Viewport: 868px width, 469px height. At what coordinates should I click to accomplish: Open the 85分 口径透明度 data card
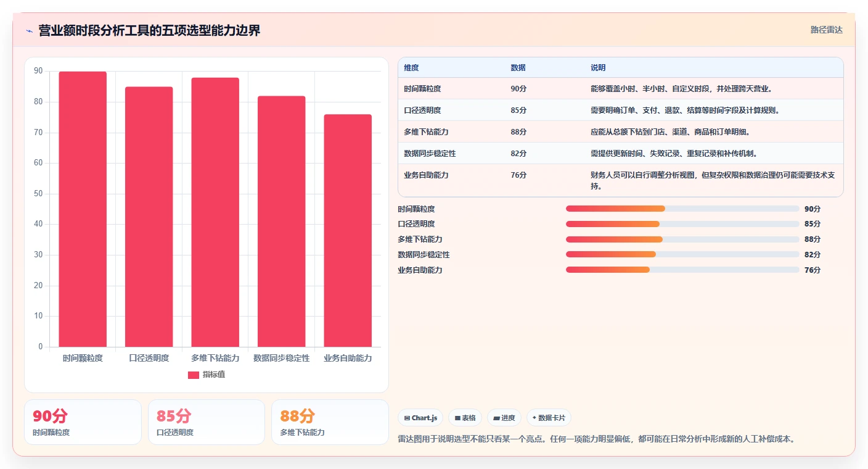[x=207, y=422]
